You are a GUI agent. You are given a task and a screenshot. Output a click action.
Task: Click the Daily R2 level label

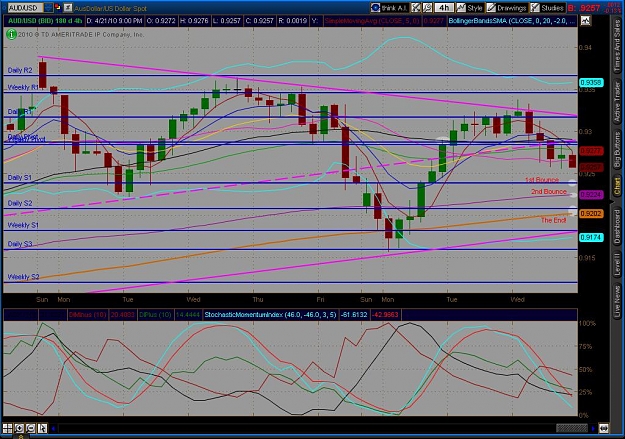tap(20, 70)
